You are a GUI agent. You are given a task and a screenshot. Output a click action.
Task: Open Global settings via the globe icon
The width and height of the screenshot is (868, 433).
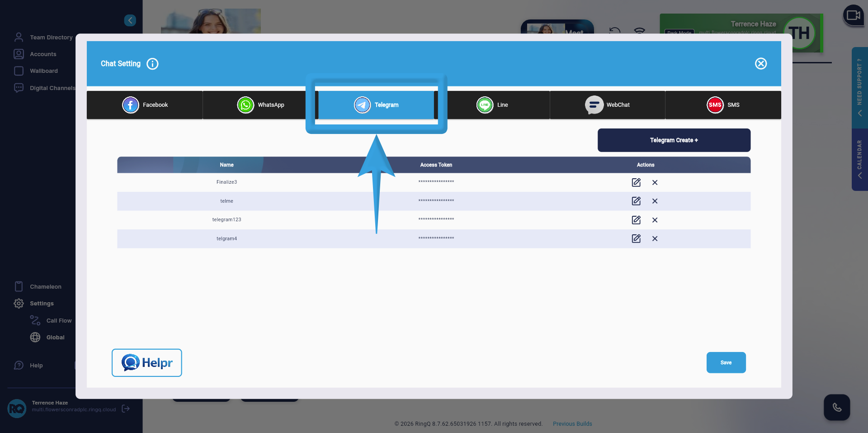[x=35, y=337]
